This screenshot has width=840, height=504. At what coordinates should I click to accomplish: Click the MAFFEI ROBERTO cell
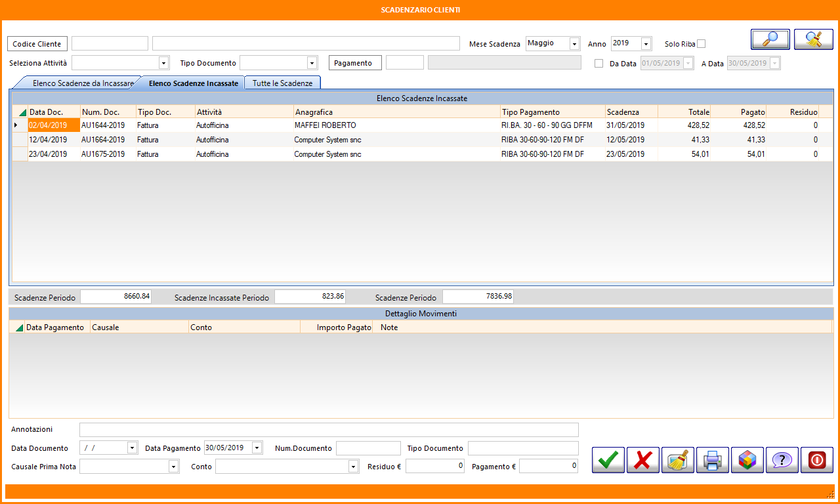pyautogui.click(x=396, y=125)
